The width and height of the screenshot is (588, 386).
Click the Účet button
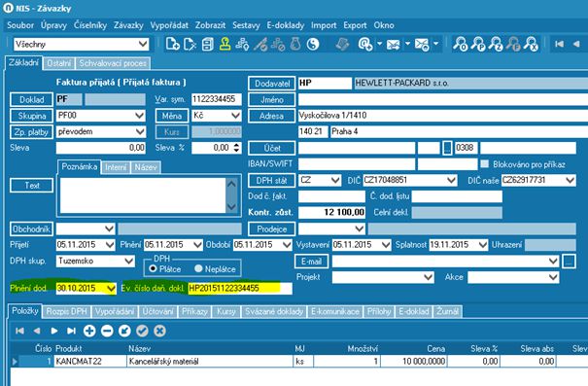coord(272,148)
